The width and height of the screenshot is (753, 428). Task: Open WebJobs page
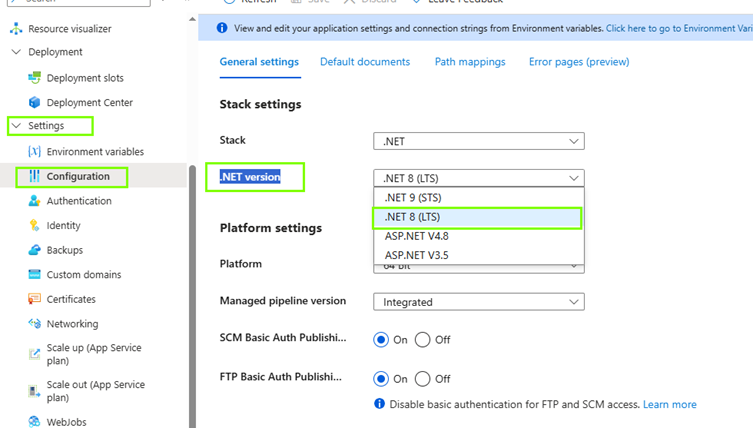pyautogui.click(x=67, y=422)
